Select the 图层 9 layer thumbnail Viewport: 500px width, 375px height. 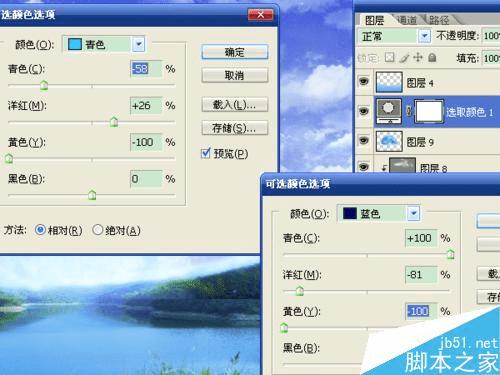(389, 141)
